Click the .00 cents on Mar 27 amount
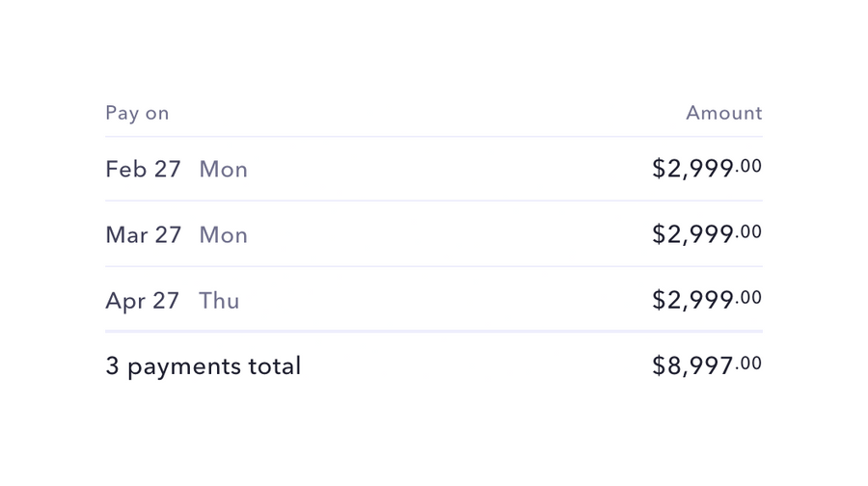The width and height of the screenshot is (868, 486). tap(749, 231)
